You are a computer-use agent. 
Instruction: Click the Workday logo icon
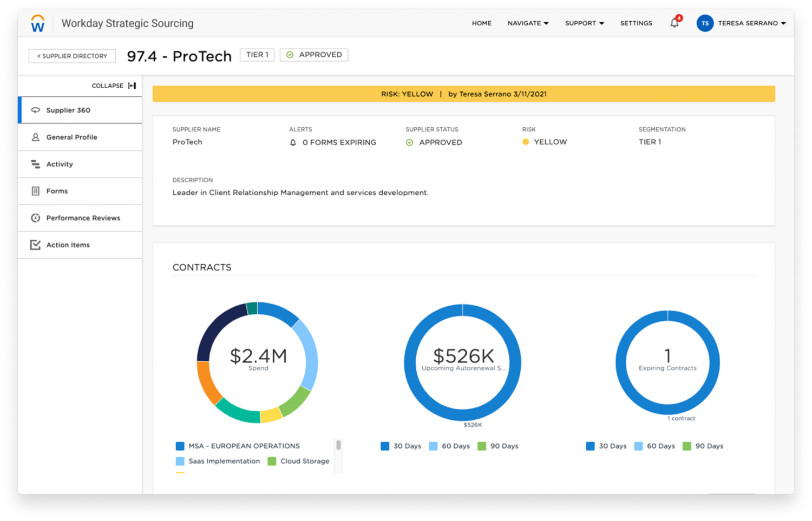click(x=38, y=23)
